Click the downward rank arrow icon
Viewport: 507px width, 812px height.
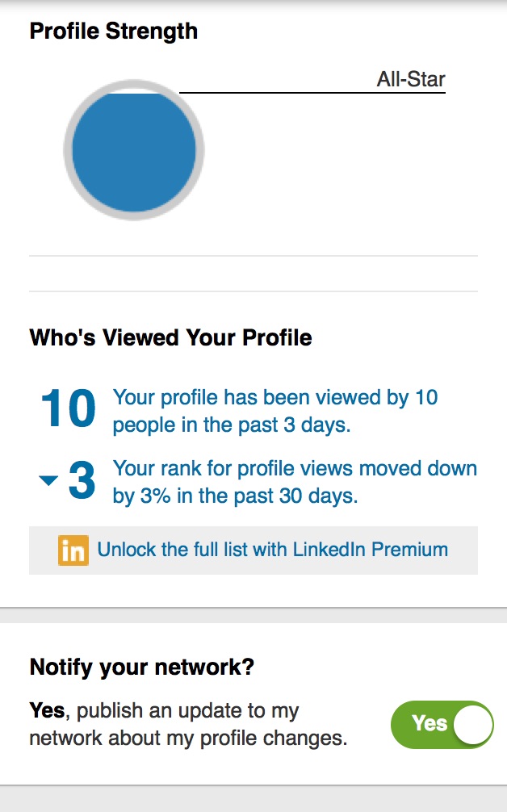coord(48,480)
